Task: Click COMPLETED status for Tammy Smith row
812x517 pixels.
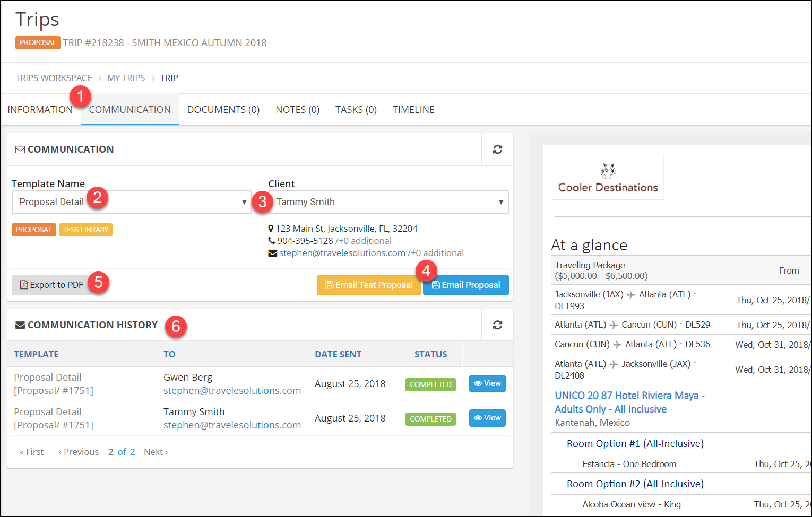Action: (430, 419)
